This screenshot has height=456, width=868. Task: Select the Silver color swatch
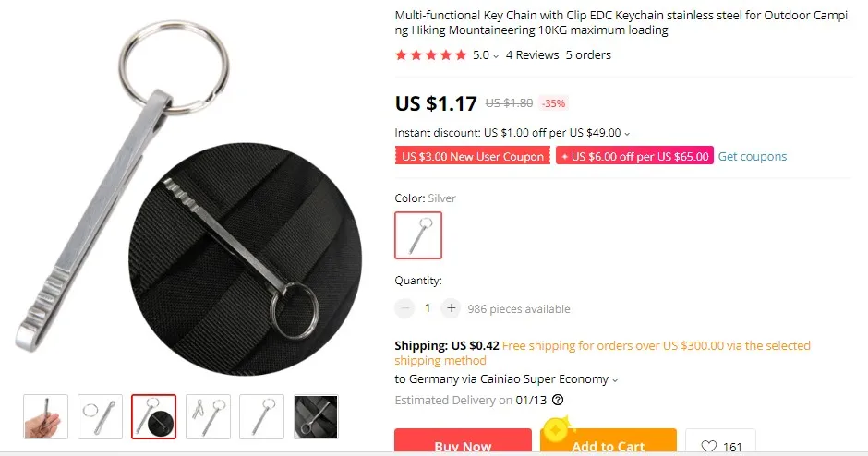click(x=418, y=235)
